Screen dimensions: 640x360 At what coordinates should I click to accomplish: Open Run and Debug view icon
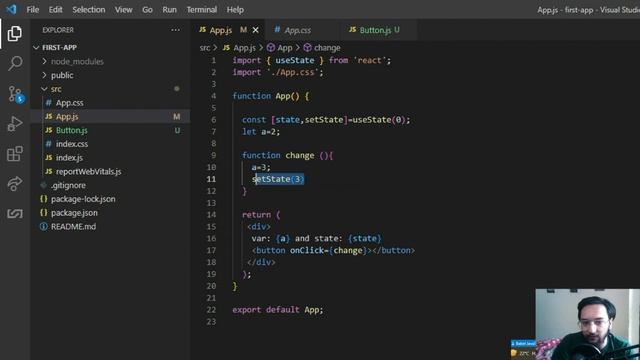(15, 124)
